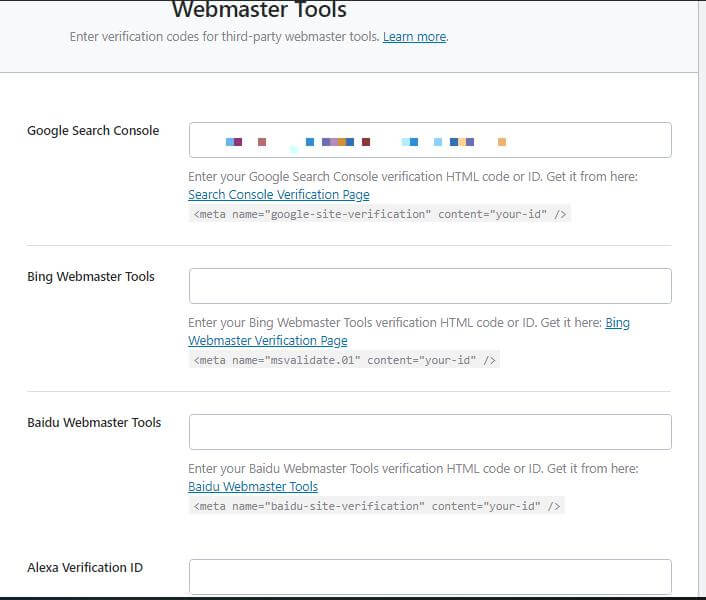706x600 pixels.
Task: Open the Search Console Verification Page link
Action: click(279, 194)
